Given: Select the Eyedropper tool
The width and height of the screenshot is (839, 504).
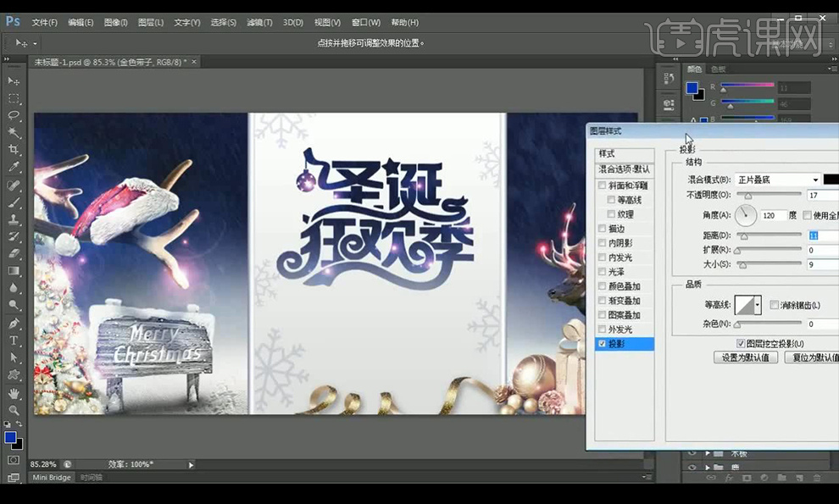Looking at the screenshot, I should [14, 167].
